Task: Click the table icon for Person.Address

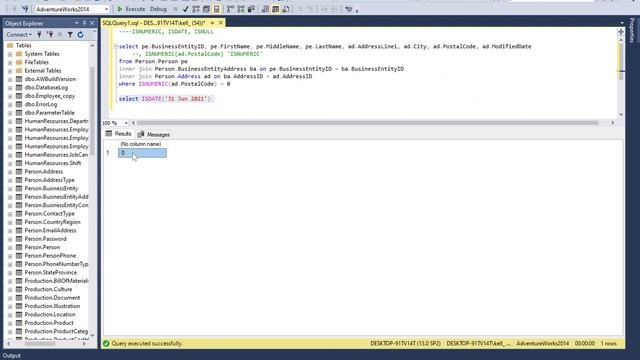Action: 19,171
